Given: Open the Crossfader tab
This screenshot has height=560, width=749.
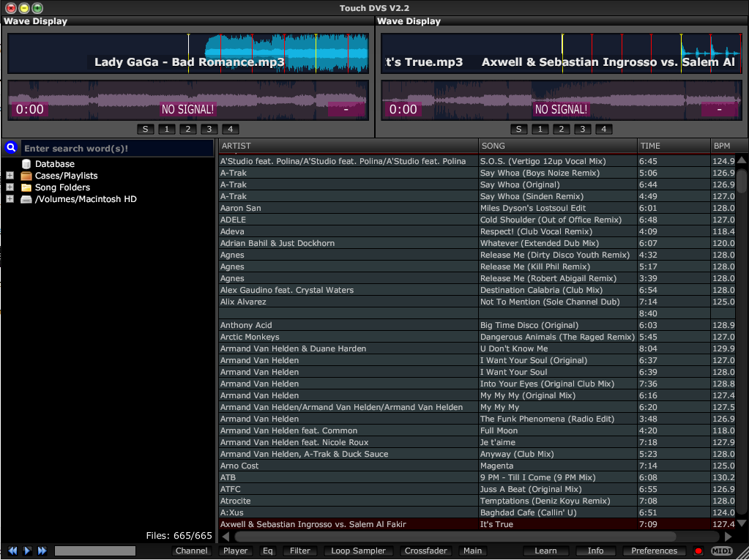Looking at the screenshot, I should [x=425, y=550].
